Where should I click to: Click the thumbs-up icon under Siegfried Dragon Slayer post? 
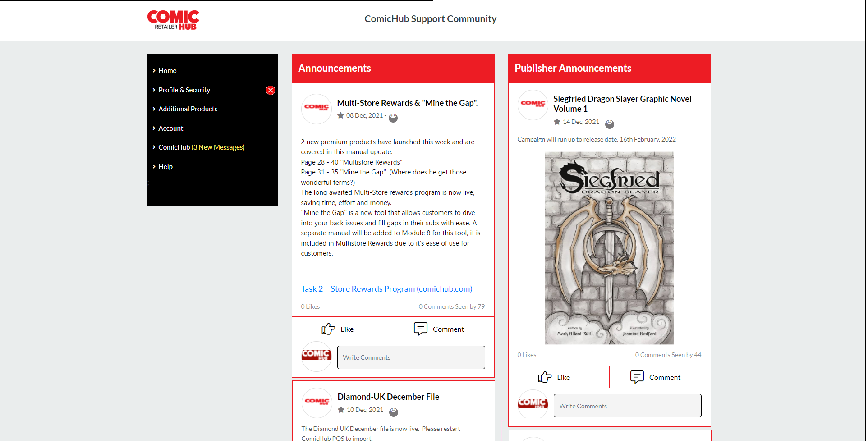click(545, 377)
